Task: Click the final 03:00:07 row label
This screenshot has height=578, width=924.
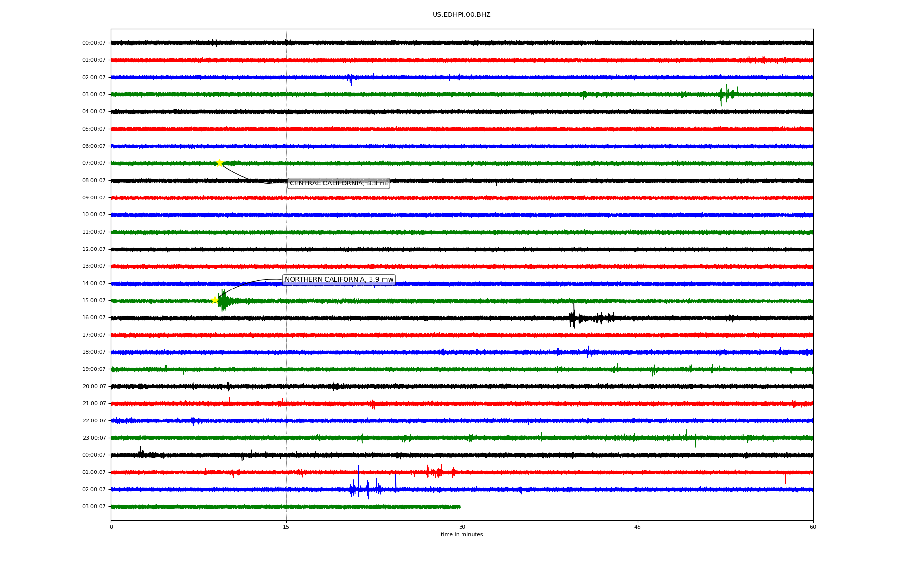Action: pos(94,507)
